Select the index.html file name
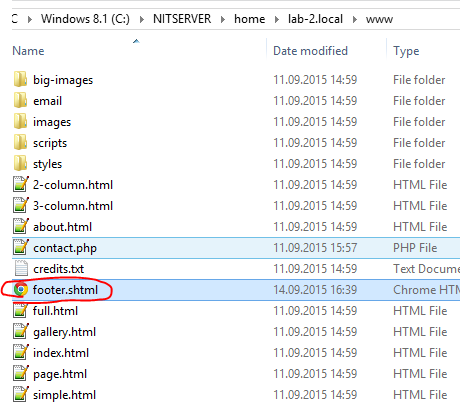The height and width of the screenshot is (407, 460). pyautogui.click(x=61, y=353)
